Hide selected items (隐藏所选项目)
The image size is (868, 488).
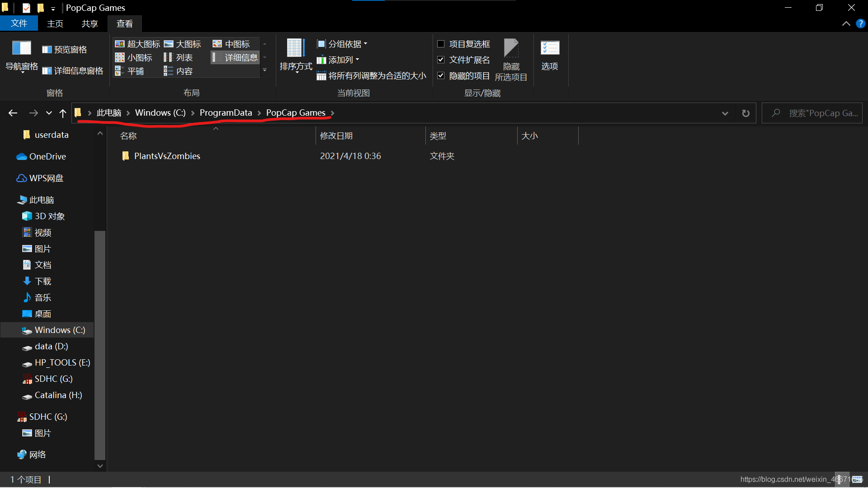511,60
